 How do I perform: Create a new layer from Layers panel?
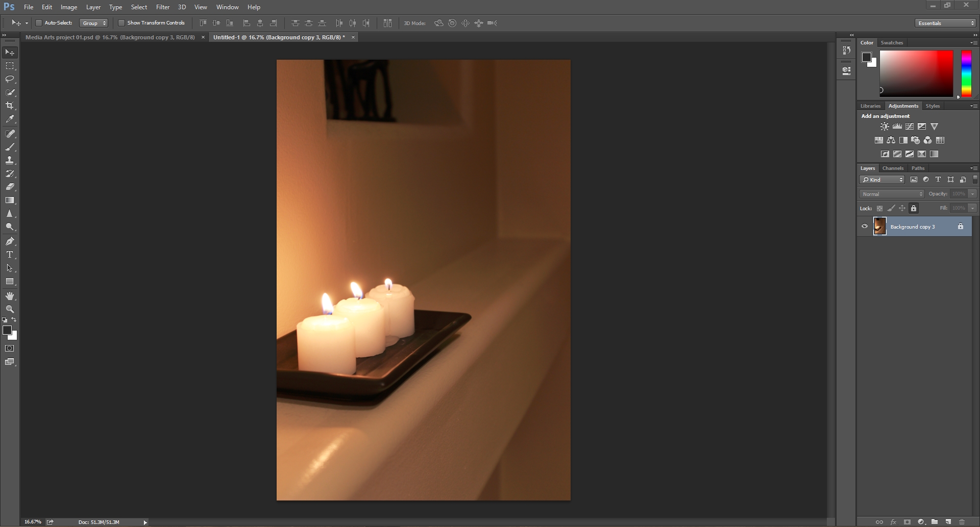[x=948, y=522]
